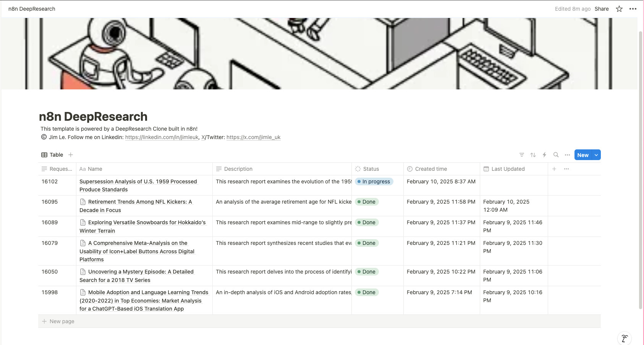The image size is (644, 345).
Task: Open column header more options ellipsis
Action: click(566, 169)
